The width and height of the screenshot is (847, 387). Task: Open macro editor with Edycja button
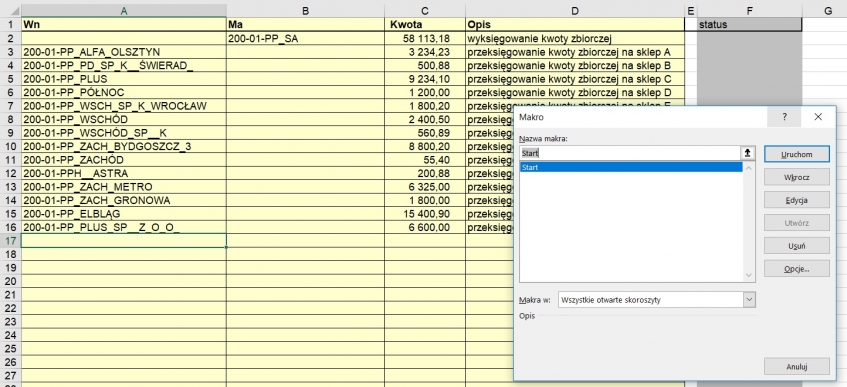click(x=796, y=199)
